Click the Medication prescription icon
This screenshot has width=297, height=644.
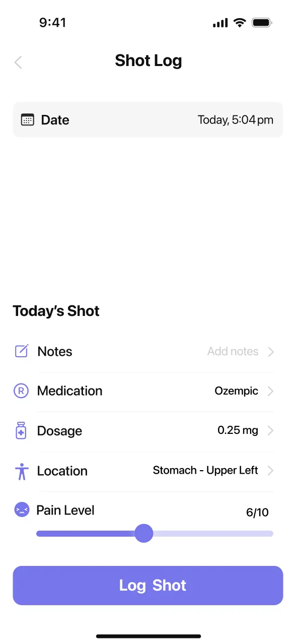pyautogui.click(x=22, y=391)
